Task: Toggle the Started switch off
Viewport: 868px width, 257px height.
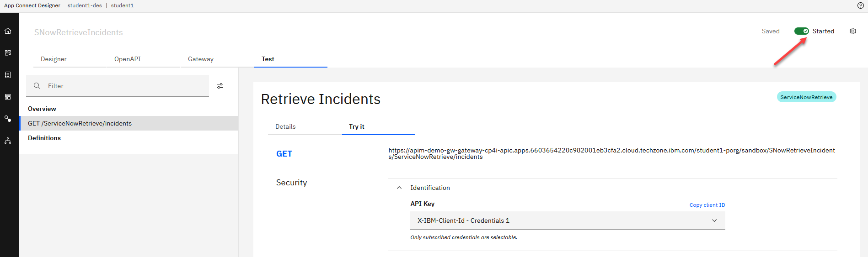Action: coord(801,31)
